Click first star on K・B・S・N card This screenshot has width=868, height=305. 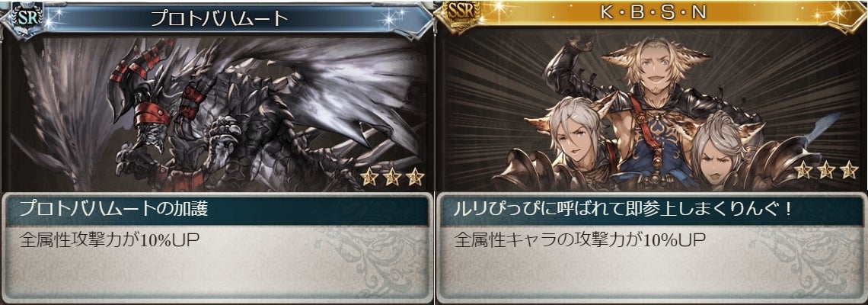pyautogui.click(x=802, y=170)
